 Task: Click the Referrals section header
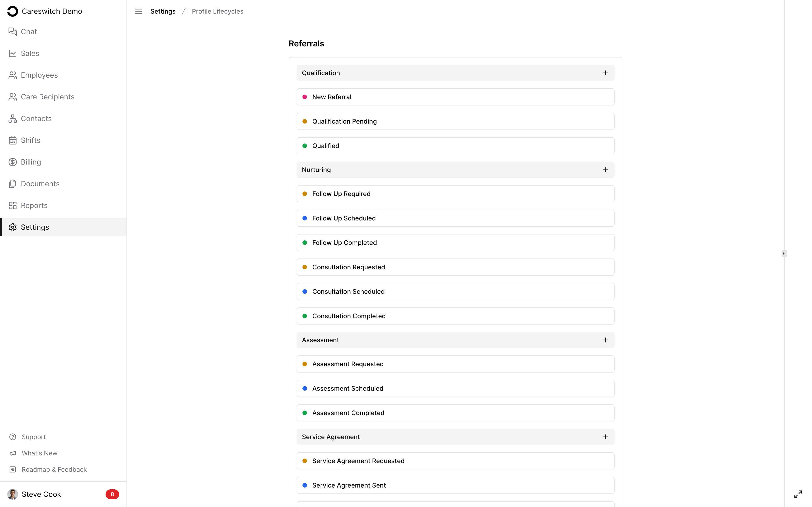(x=306, y=43)
